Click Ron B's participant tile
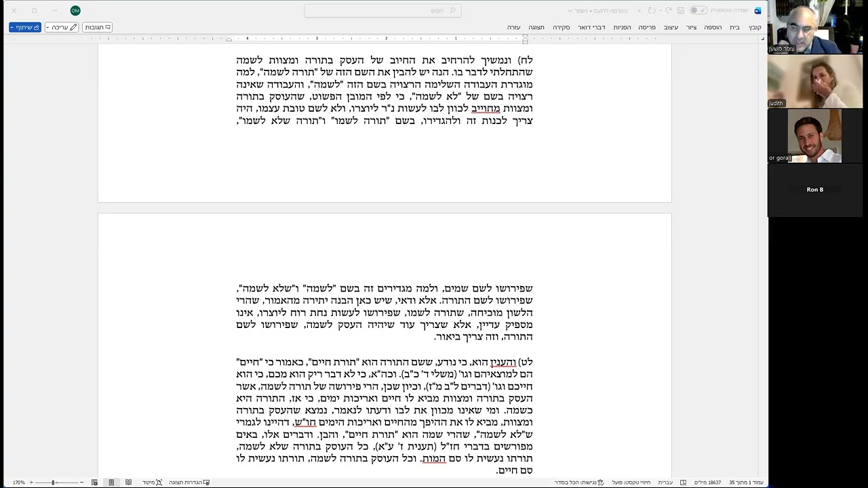 pyautogui.click(x=815, y=190)
